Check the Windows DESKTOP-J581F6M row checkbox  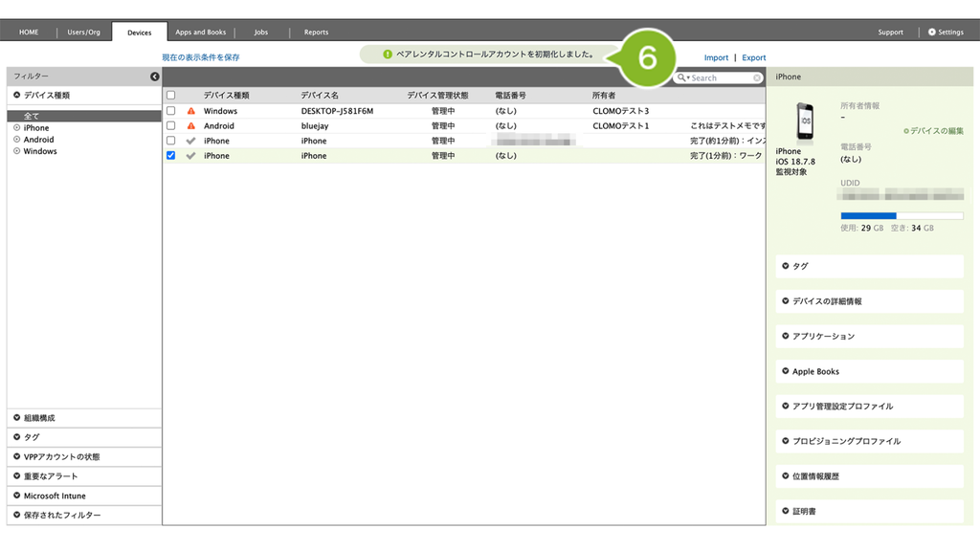[170, 111]
